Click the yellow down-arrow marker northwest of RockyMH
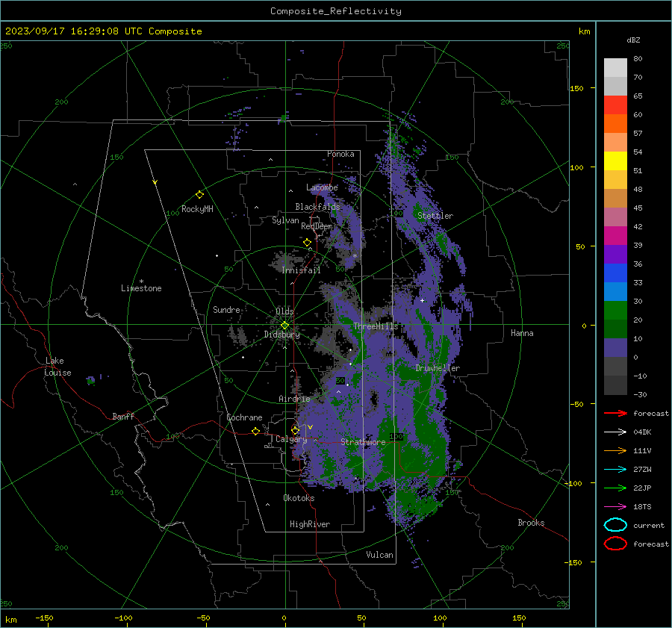This screenshot has width=672, height=628. [x=155, y=182]
